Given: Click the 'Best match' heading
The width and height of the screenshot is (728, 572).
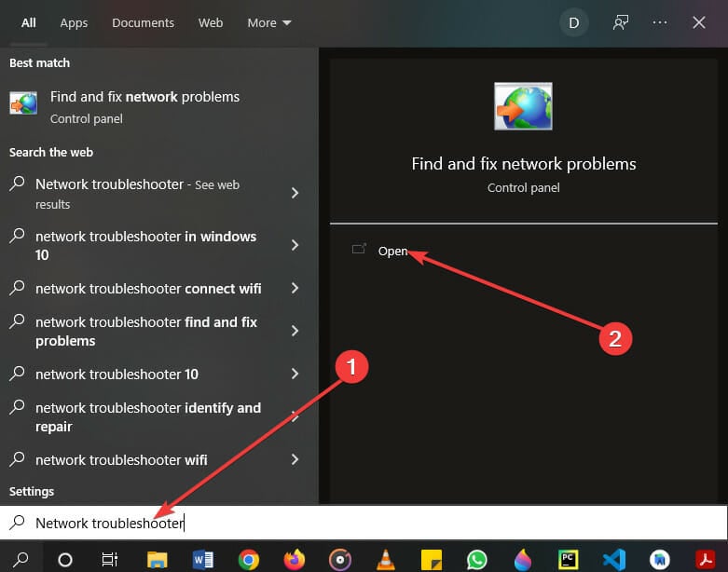Looking at the screenshot, I should tap(39, 62).
